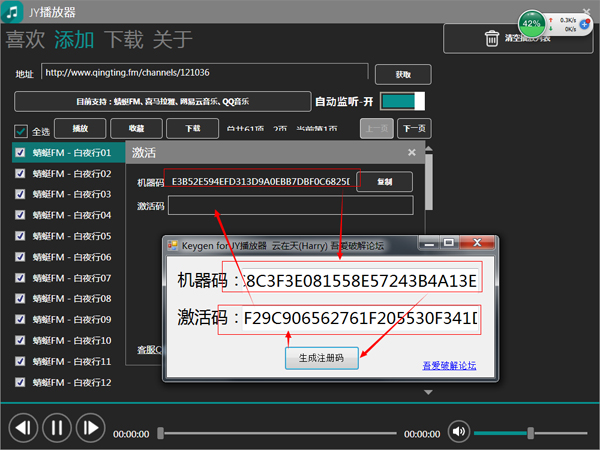Open the 吾爱破解论坛 link
Image resolution: width=600 pixels, height=450 pixels.
(449, 365)
